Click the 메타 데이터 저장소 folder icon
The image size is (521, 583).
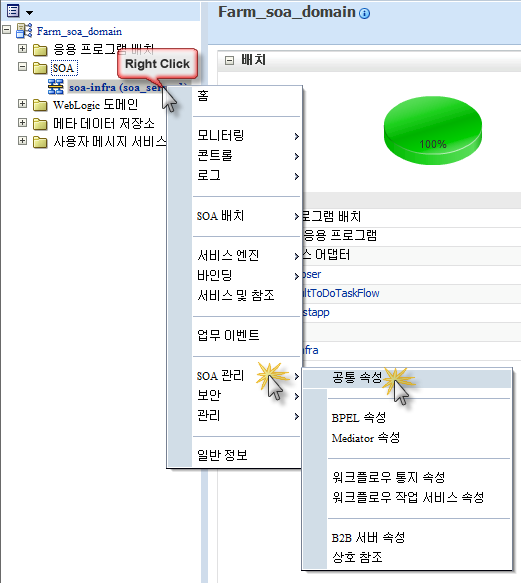click(x=40, y=124)
